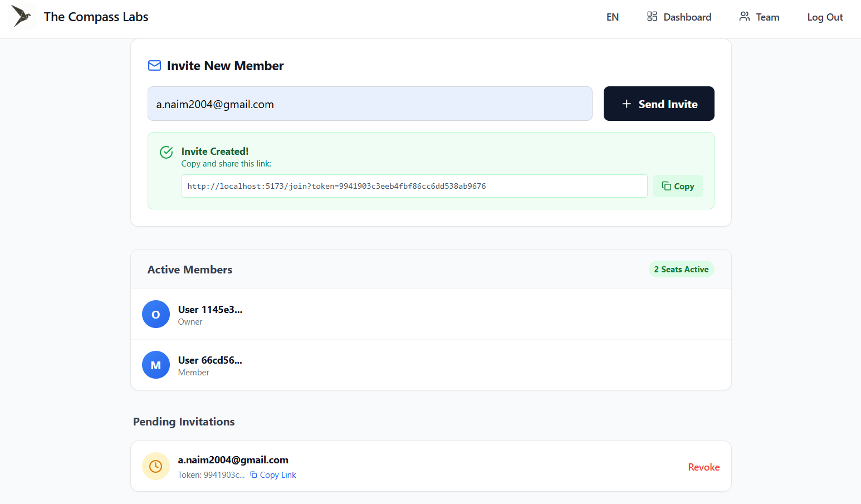Click the Team people icon

[745, 16]
